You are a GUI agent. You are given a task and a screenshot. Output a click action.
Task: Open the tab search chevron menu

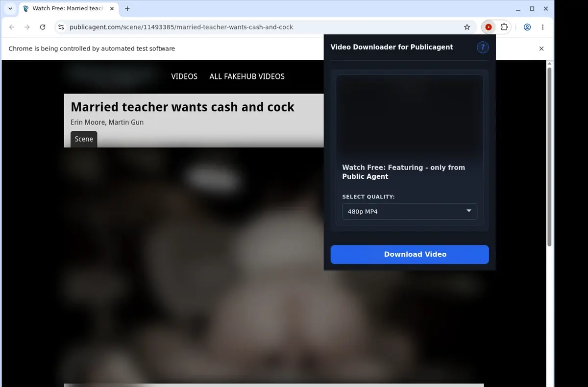pos(10,9)
